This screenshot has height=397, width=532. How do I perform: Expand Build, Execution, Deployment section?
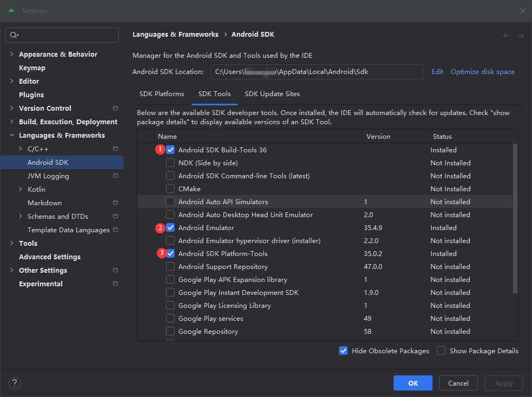11,122
